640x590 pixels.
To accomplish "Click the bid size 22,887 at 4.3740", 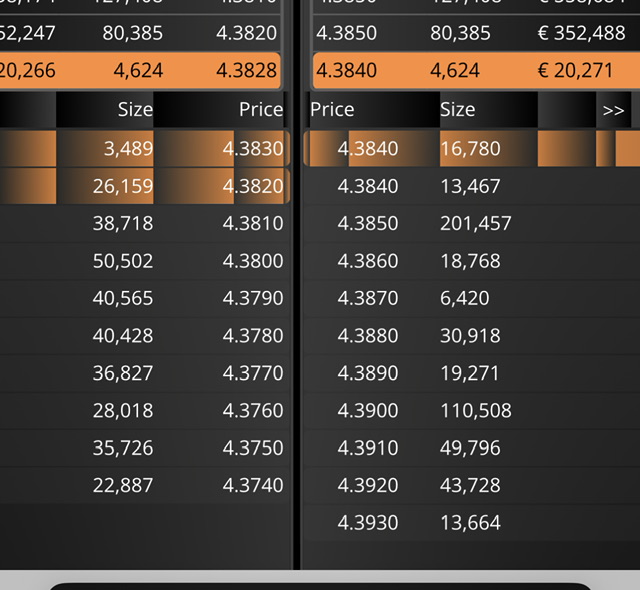I will [x=123, y=485].
